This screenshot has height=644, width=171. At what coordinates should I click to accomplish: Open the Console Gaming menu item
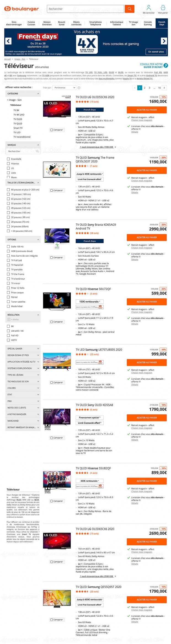pos(148,23)
